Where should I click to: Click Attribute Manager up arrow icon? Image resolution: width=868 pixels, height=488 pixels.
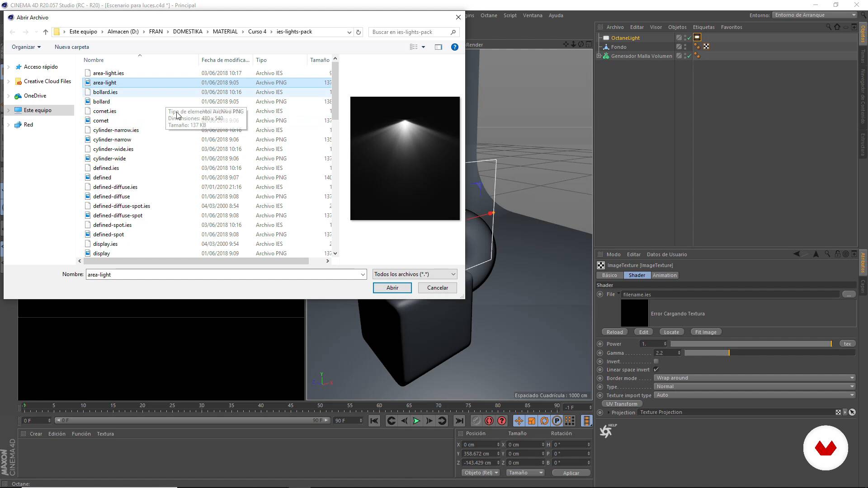click(816, 254)
